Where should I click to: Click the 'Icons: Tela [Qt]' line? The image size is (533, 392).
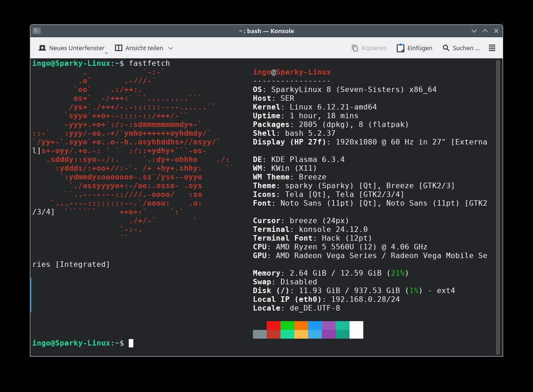(328, 195)
